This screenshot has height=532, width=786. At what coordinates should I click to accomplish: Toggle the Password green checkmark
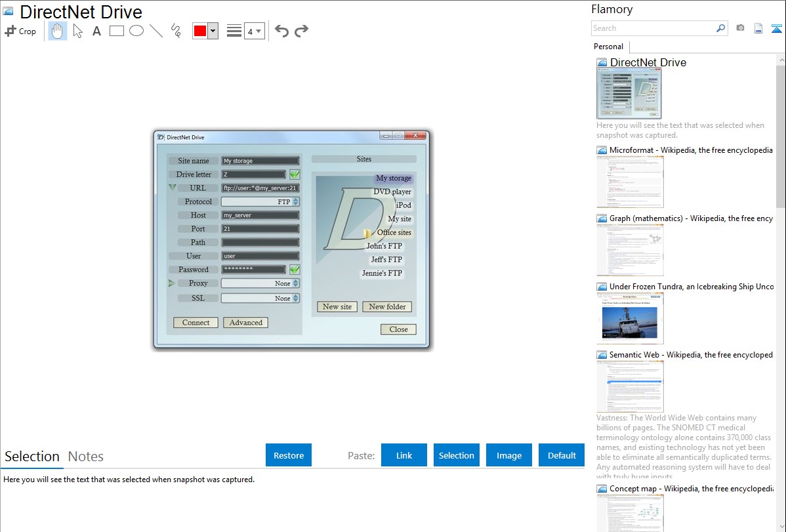pos(295,270)
